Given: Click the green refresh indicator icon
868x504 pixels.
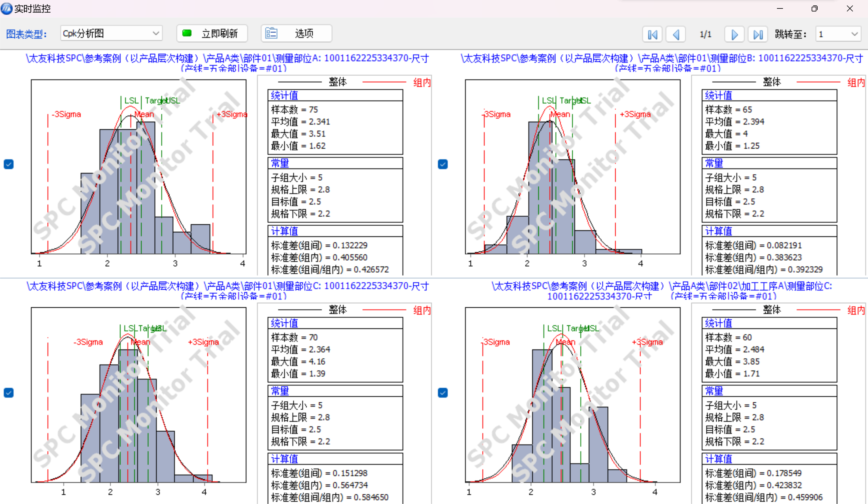Looking at the screenshot, I should (187, 33).
